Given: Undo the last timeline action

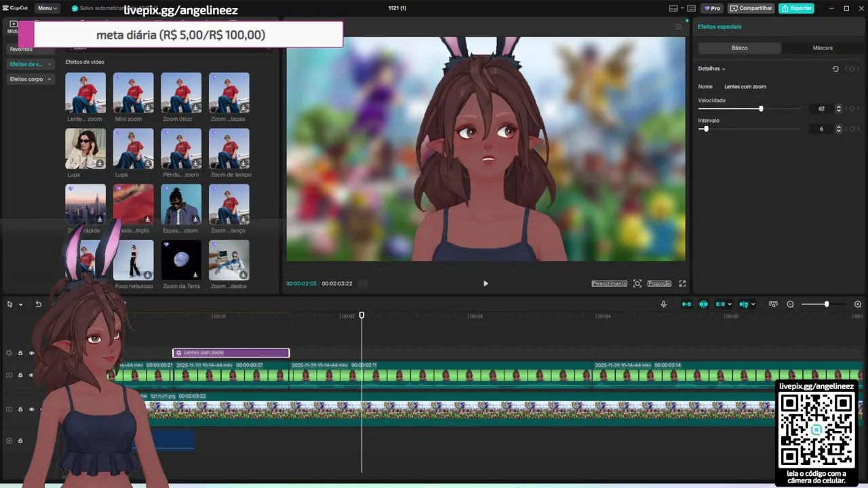Looking at the screenshot, I should [x=39, y=304].
